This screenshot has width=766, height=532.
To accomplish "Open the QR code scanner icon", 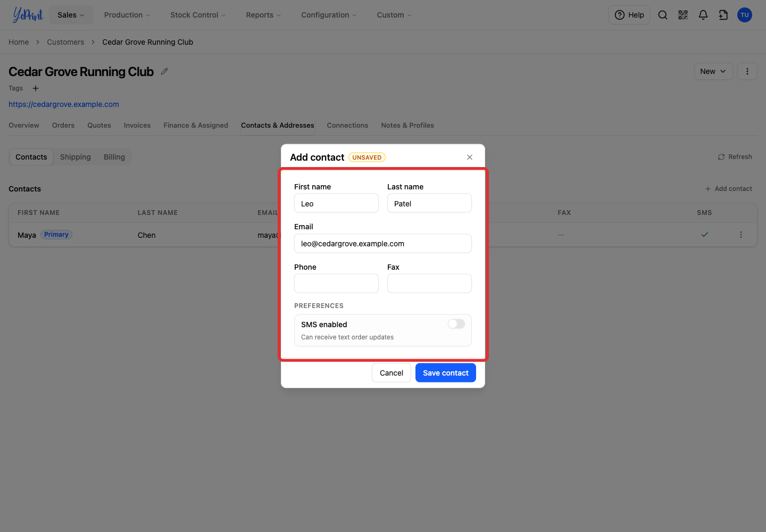I will coord(683,15).
